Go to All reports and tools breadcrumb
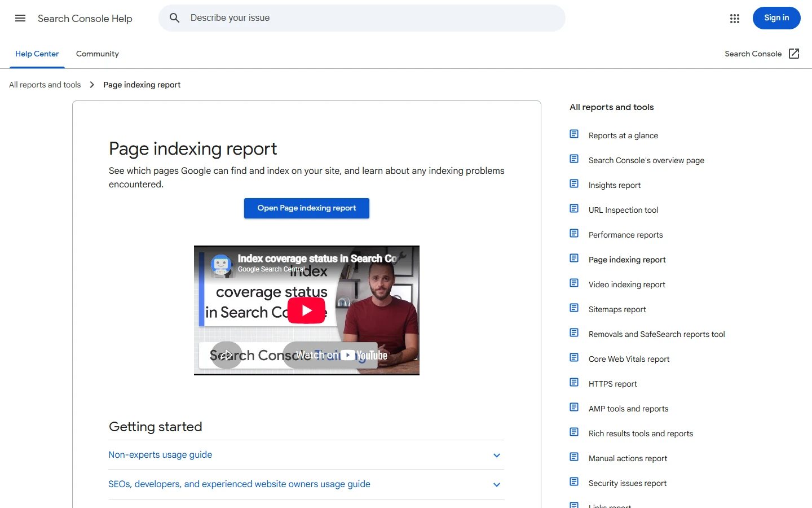The width and height of the screenshot is (812, 508). 45,85
